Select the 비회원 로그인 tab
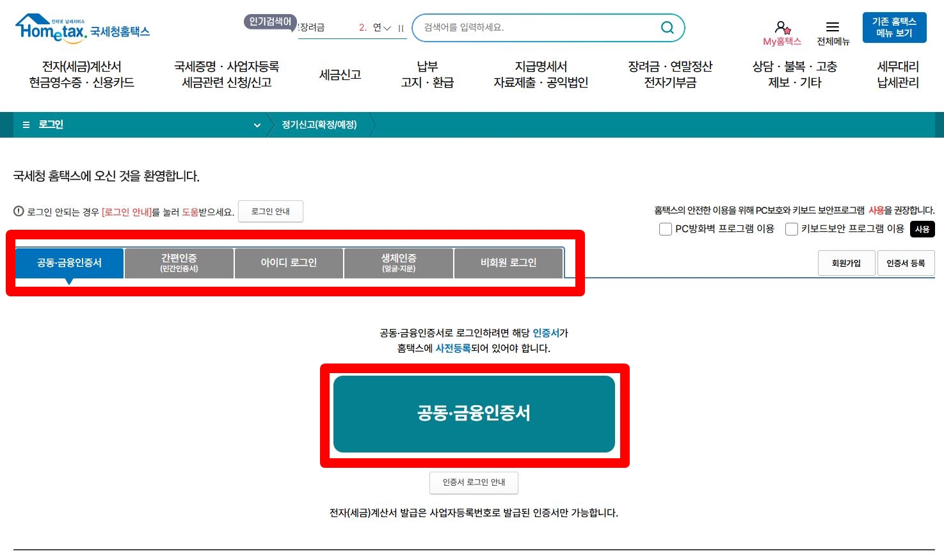This screenshot has height=560, width=944. tap(508, 262)
